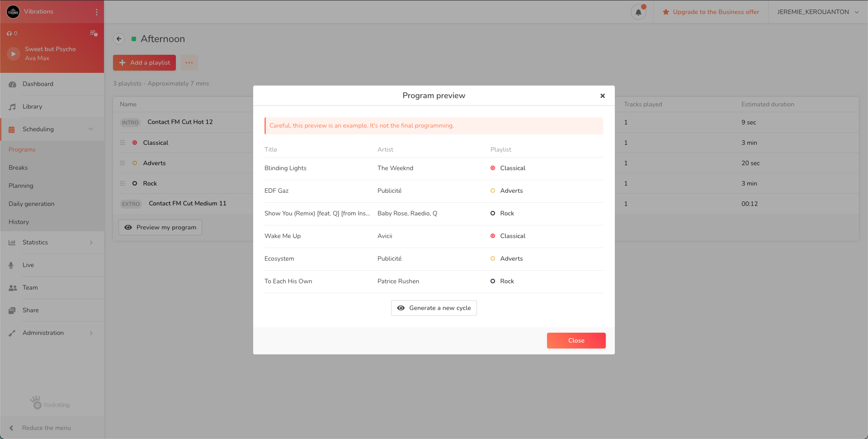Click Preview my program button
This screenshot has width=868, height=439.
[160, 227]
